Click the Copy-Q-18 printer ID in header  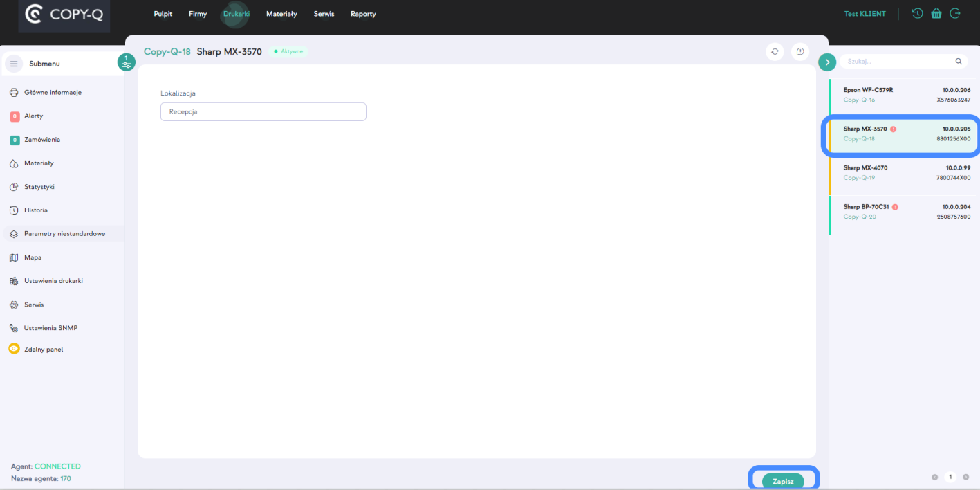pyautogui.click(x=167, y=51)
